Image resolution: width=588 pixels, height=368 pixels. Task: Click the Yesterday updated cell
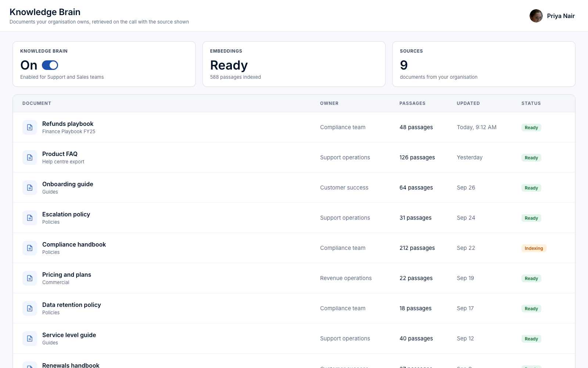point(470,158)
